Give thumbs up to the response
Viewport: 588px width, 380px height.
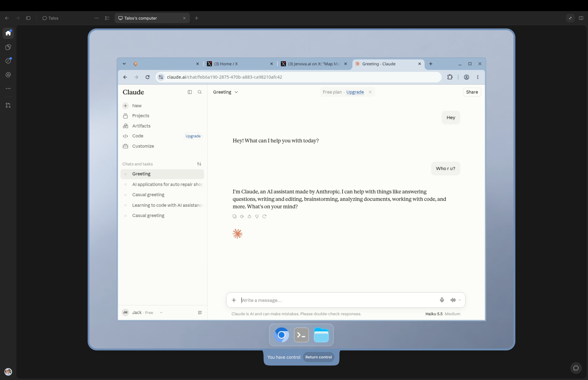coord(249,216)
